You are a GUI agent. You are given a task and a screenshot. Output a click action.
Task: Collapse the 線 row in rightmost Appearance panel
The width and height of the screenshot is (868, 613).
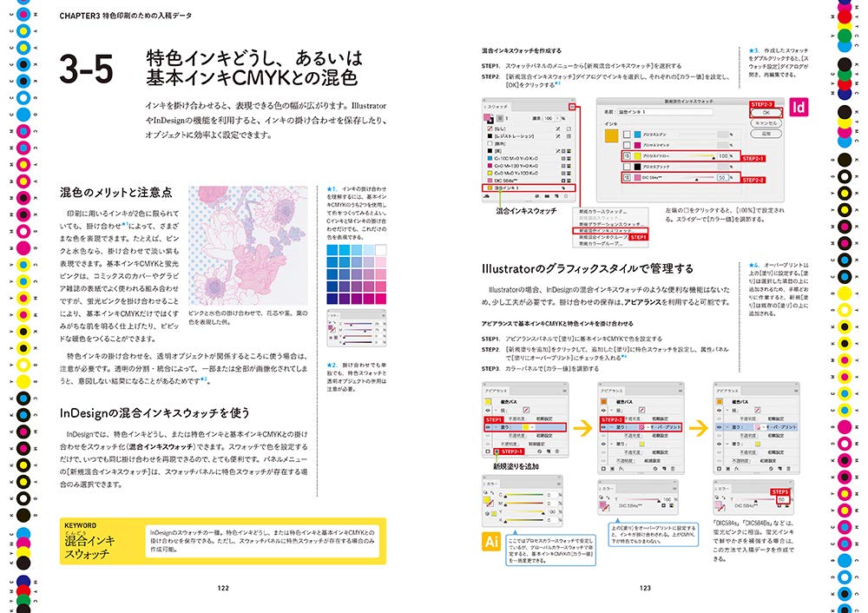coord(727,410)
